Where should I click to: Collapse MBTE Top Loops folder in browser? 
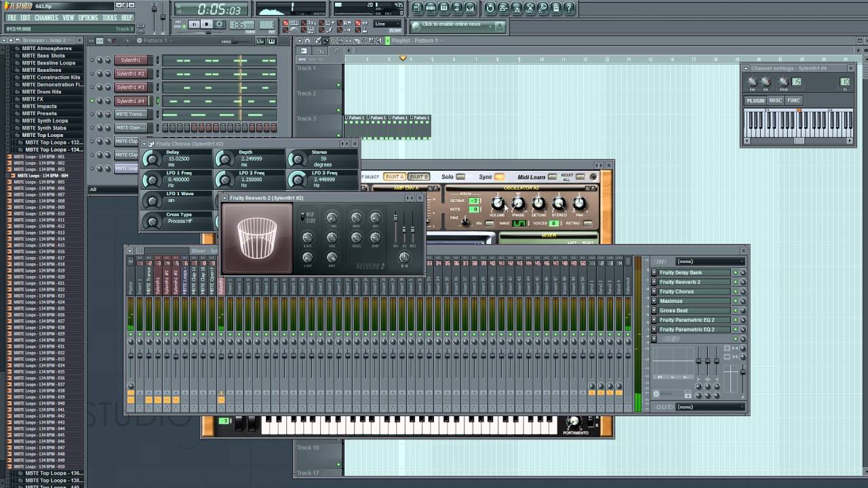point(43,135)
